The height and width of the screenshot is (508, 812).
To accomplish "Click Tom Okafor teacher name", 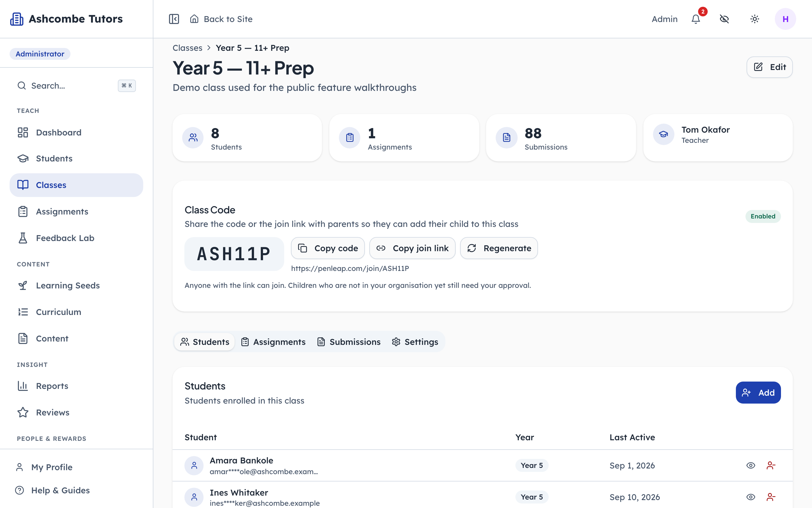I will [706, 130].
